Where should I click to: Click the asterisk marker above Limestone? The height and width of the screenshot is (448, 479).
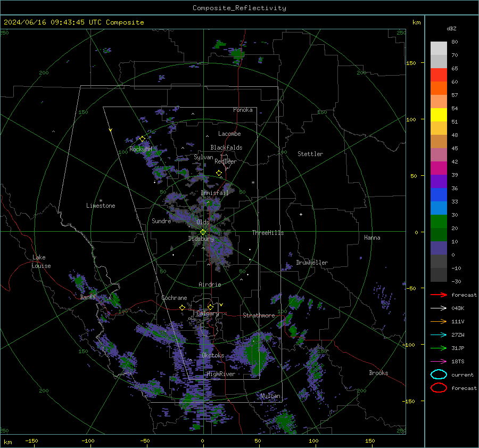pos(101,201)
